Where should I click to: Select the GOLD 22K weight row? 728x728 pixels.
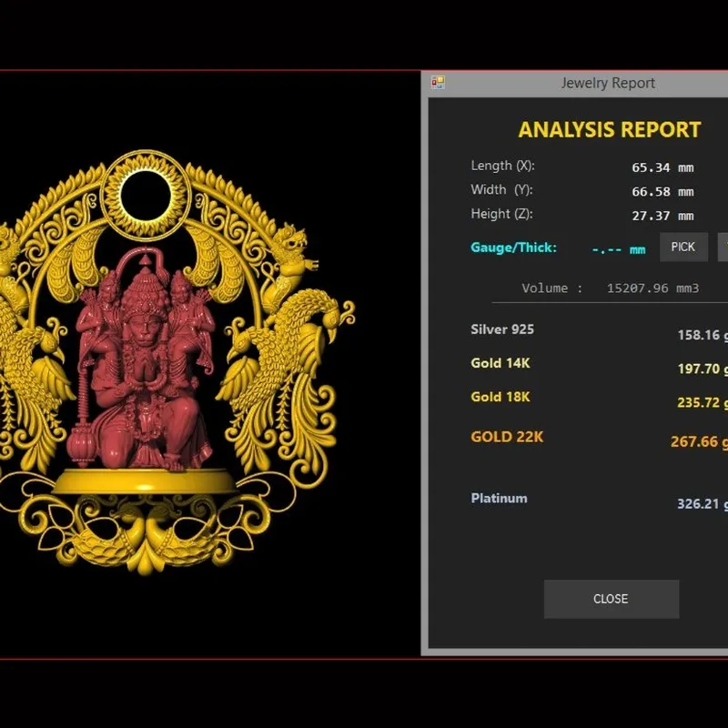point(599,440)
